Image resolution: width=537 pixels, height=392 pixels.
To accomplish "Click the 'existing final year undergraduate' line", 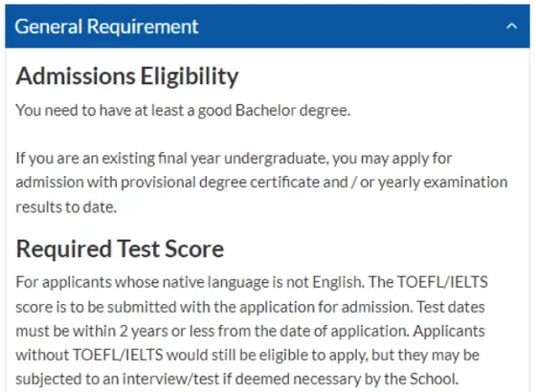I will pos(234,159).
